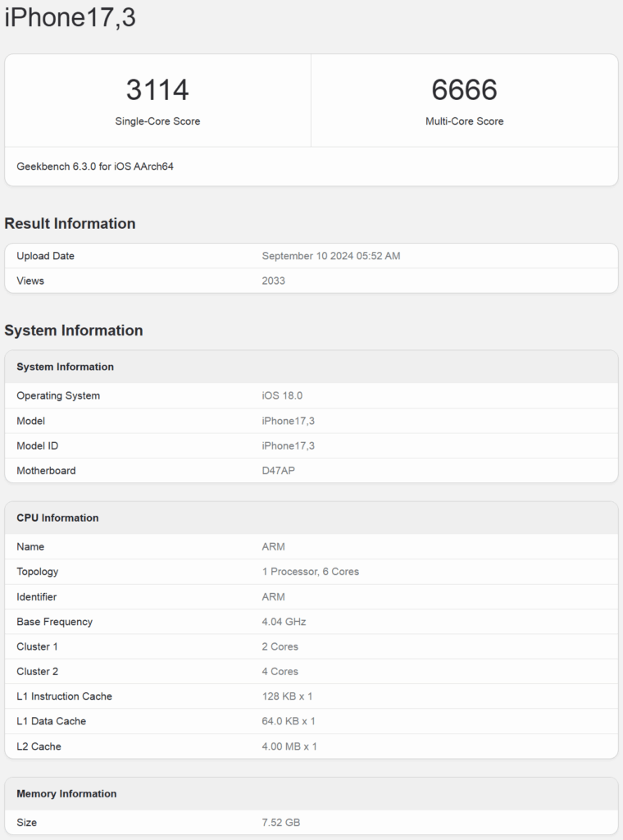Select the 6666 multi-core score value
The image size is (623, 840).
pos(464,89)
